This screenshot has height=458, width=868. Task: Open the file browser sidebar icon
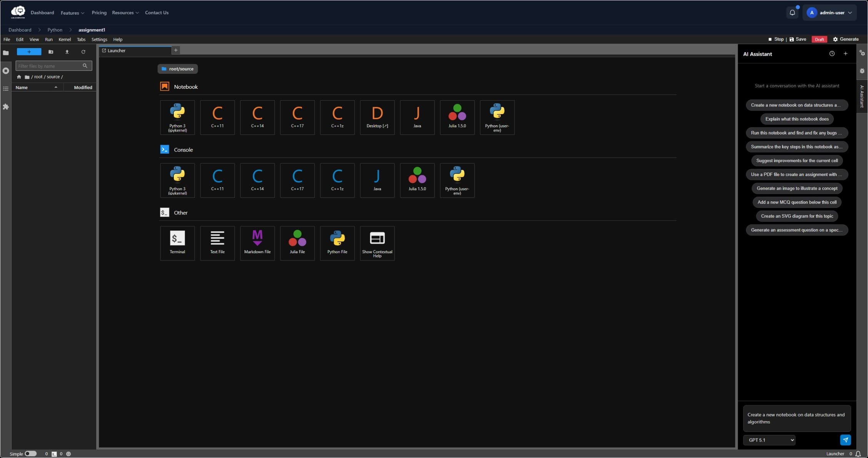[x=6, y=53]
